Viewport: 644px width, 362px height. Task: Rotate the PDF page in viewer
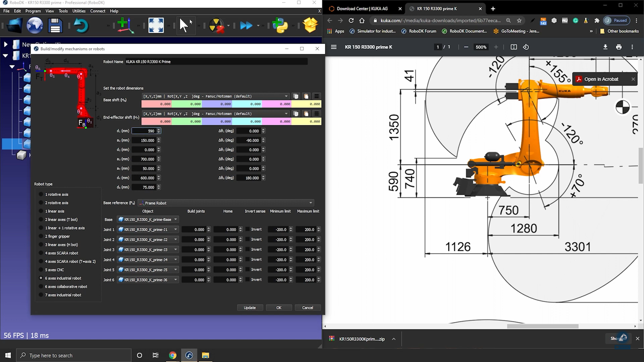[526, 47]
